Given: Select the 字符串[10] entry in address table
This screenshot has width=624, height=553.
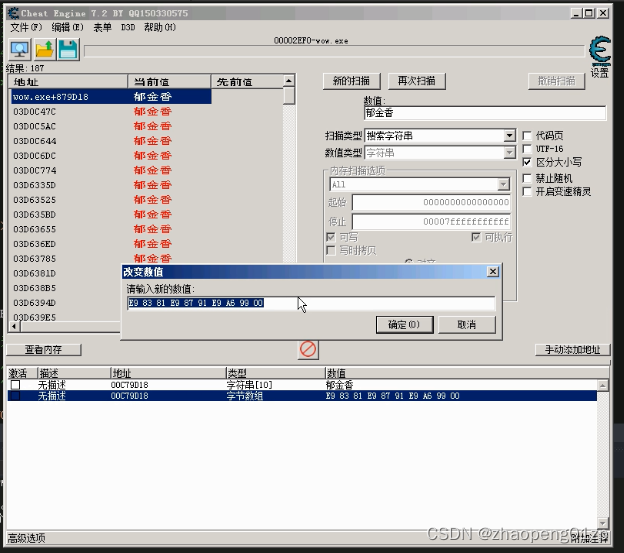Looking at the screenshot, I should (302, 385).
